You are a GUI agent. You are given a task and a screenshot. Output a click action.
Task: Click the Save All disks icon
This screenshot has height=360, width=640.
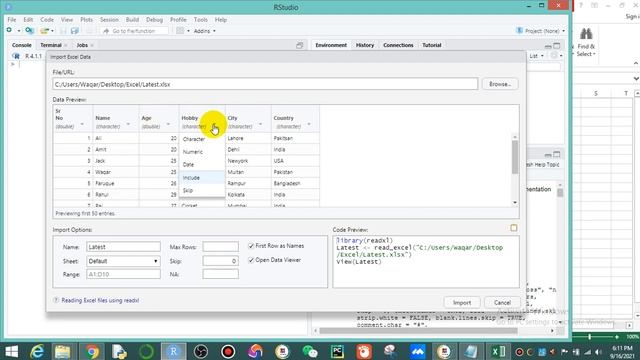coord(74,31)
